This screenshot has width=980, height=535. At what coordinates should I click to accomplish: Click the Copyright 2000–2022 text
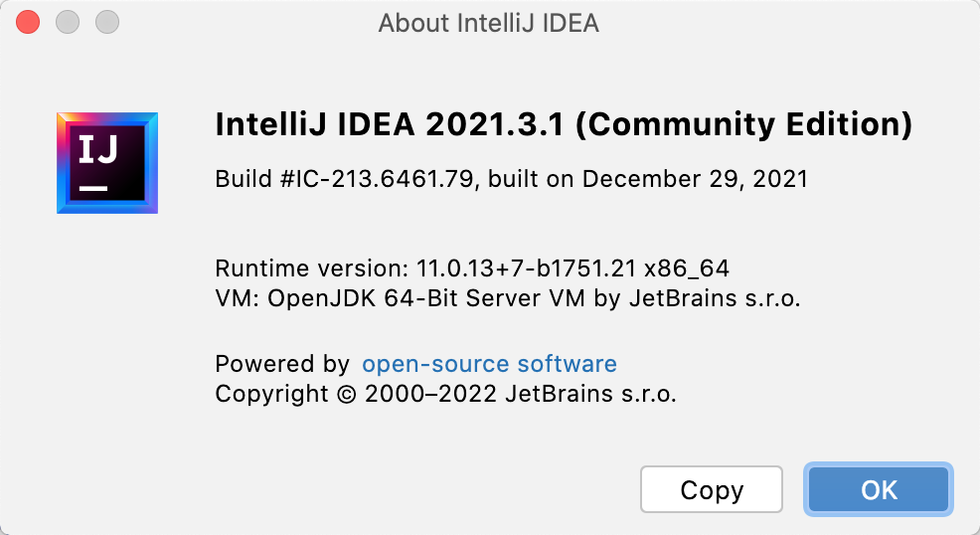pos(356,394)
